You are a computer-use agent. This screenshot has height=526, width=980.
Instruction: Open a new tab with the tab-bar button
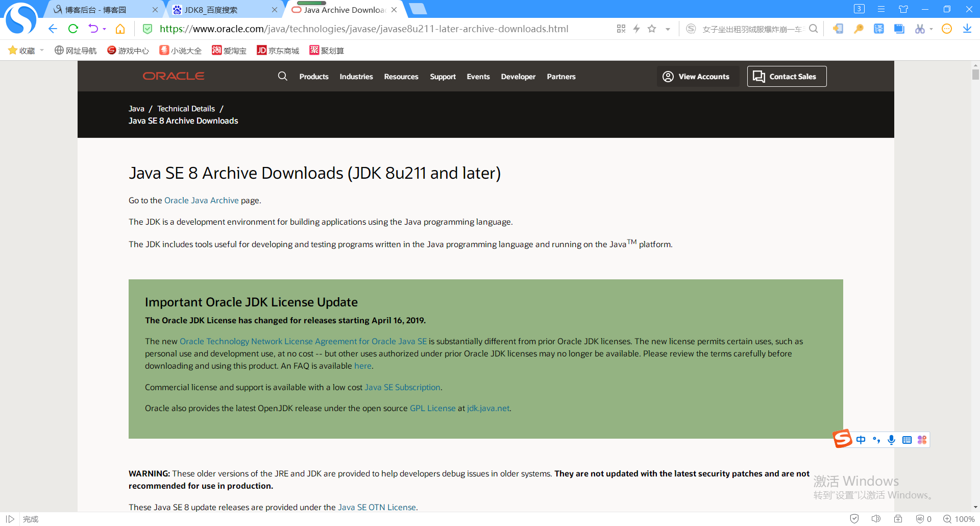pyautogui.click(x=418, y=9)
